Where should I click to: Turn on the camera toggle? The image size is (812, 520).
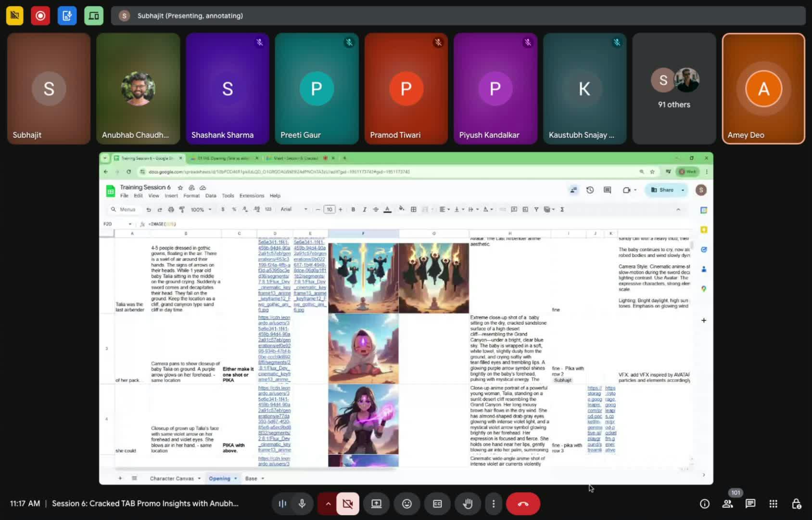[x=347, y=504]
